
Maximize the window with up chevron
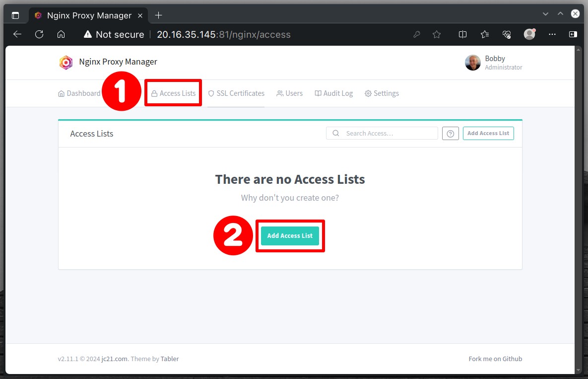[x=560, y=13]
